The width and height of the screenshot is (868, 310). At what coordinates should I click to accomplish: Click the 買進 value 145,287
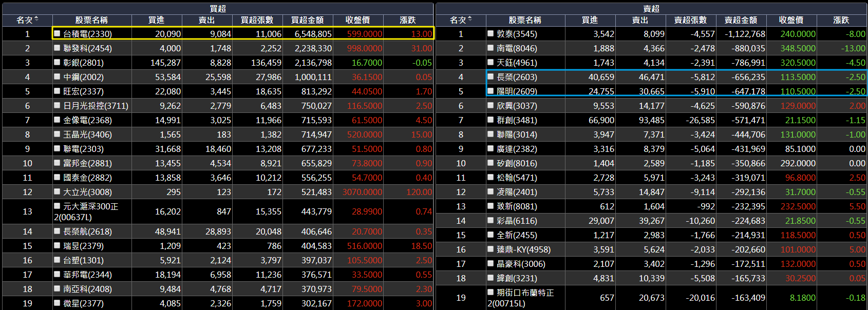click(x=165, y=63)
